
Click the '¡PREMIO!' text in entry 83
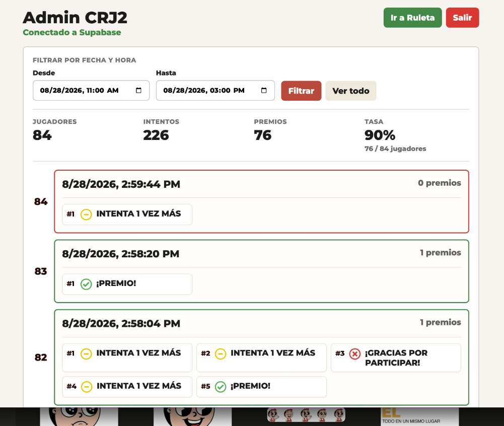tap(116, 283)
